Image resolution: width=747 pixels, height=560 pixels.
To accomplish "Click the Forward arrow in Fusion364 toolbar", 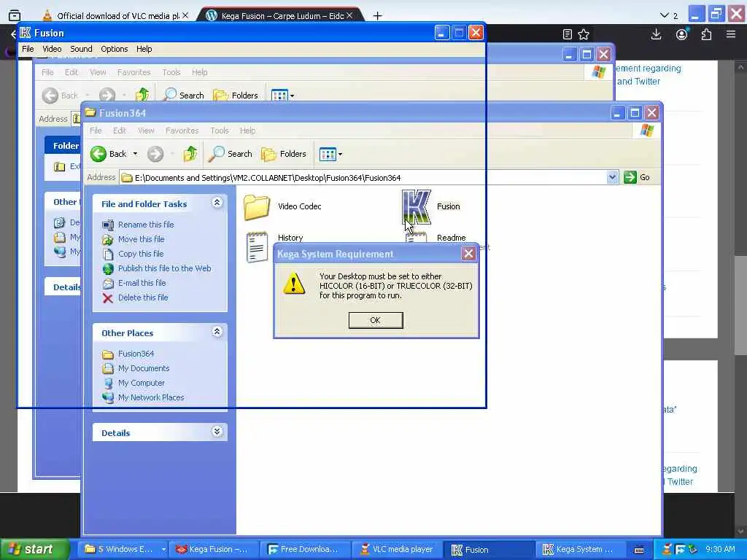I will (x=155, y=154).
